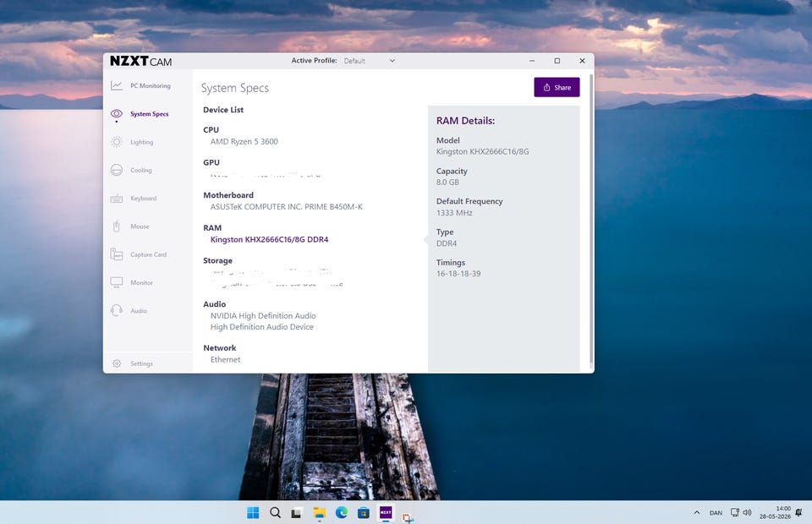Click the Default Frequency value 1333 MHz
The width and height of the screenshot is (812, 524).
[454, 213]
